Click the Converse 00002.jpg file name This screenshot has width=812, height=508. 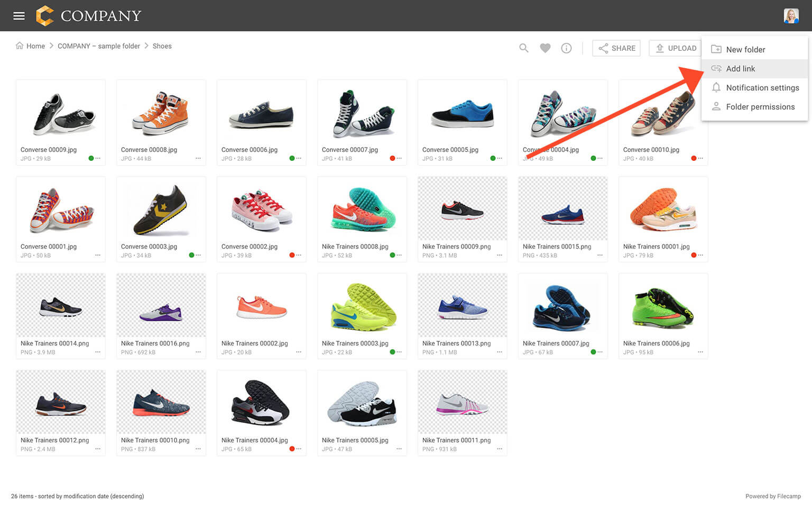pyautogui.click(x=250, y=247)
